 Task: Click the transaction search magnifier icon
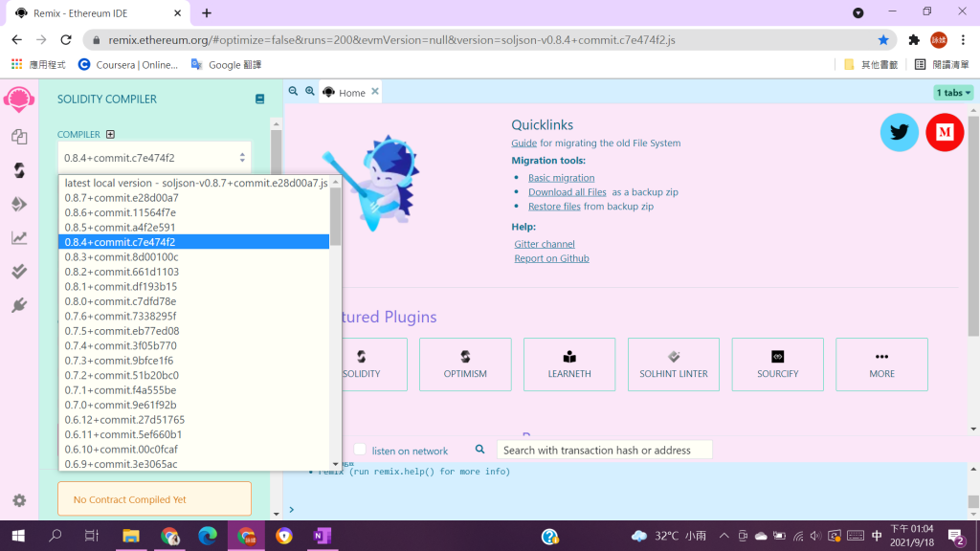[x=479, y=450]
